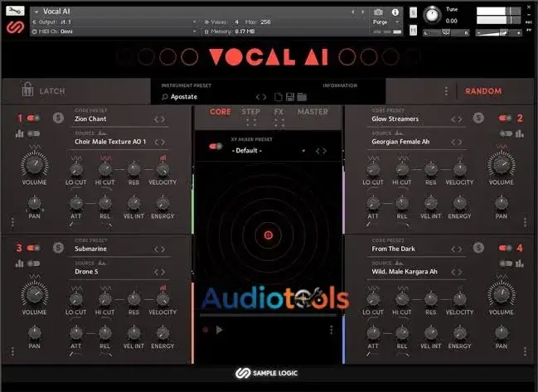
Task: Switch to the STEP tab
Action: point(251,112)
